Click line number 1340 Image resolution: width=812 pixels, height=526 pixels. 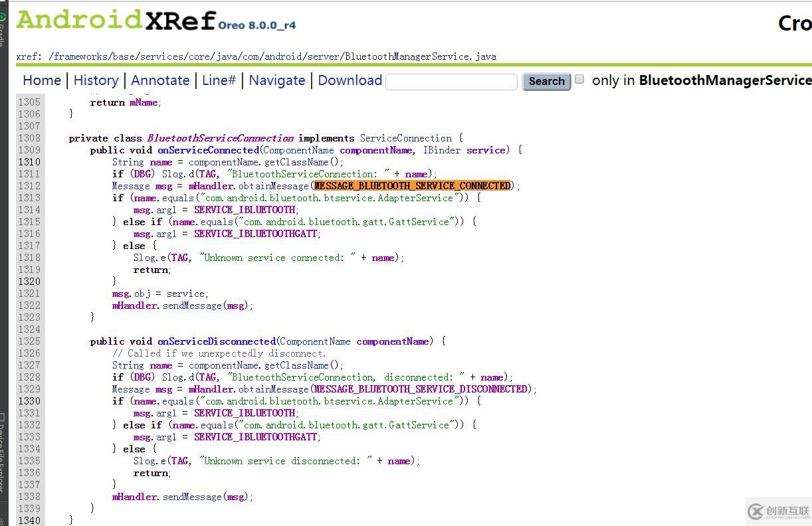click(29, 521)
